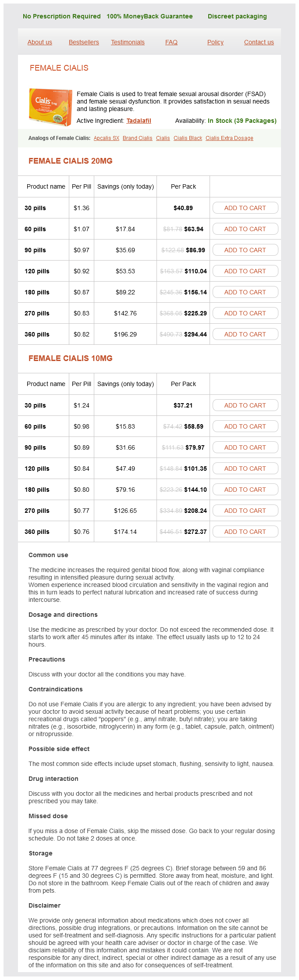Add 30 pills of 20mg to cart
299x980 pixels.
point(245,208)
